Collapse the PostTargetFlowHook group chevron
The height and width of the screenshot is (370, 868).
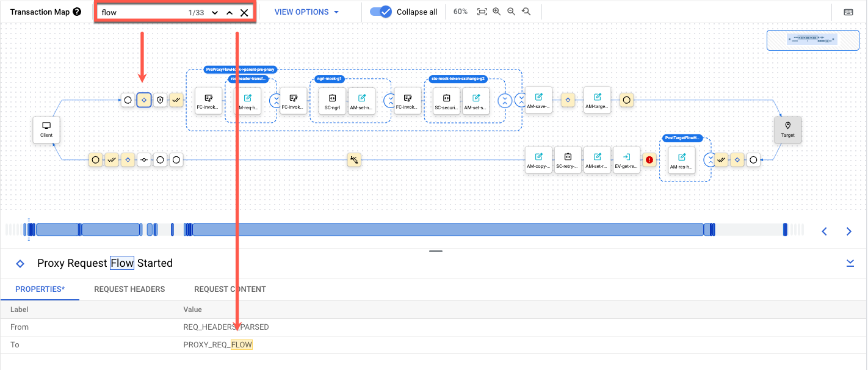point(709,160)
